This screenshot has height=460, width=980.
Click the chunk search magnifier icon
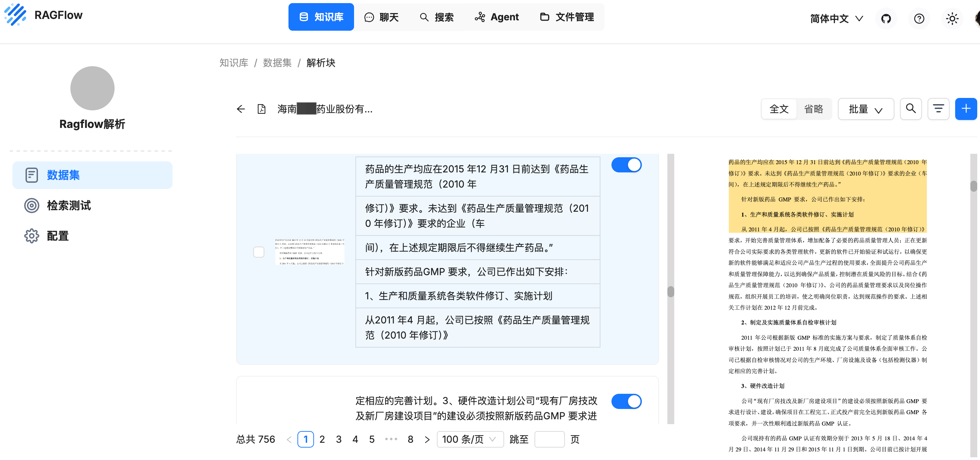911,109
